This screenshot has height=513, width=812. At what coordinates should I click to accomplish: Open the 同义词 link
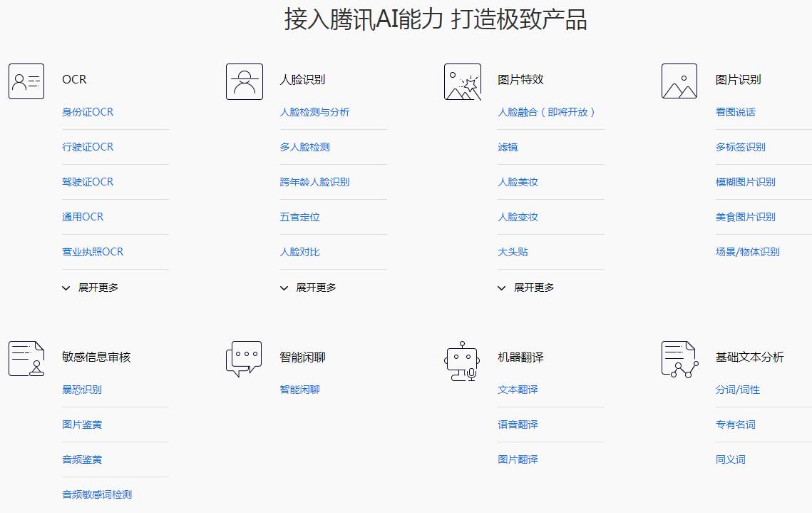click(730, 459)
